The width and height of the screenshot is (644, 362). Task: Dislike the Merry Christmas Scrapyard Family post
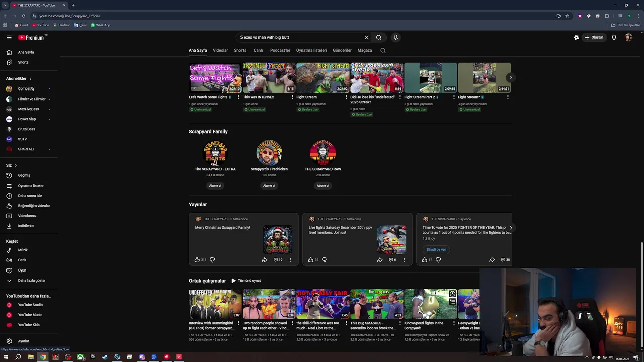pos(212,260)
